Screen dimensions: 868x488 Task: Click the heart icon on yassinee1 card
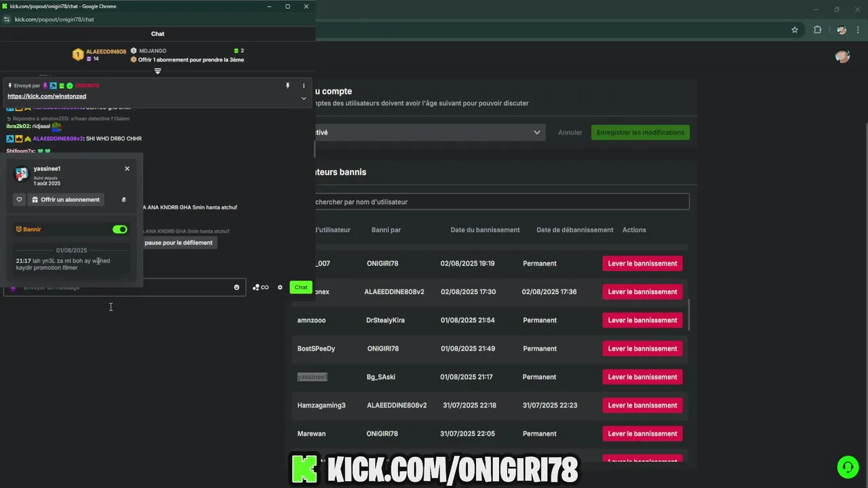[19, 200]
